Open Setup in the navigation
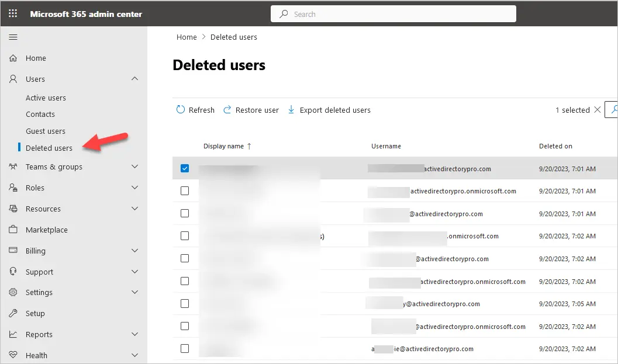This screenshot has width=618, height=364. (x=35, y=314)
